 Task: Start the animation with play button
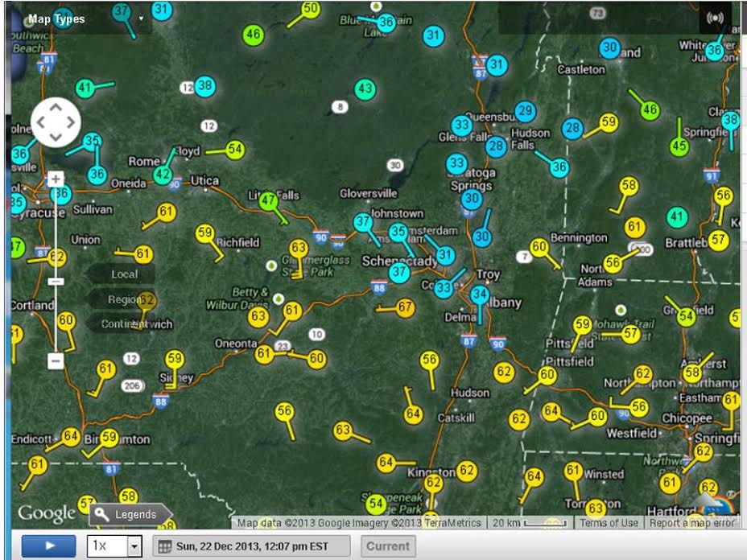48,546
